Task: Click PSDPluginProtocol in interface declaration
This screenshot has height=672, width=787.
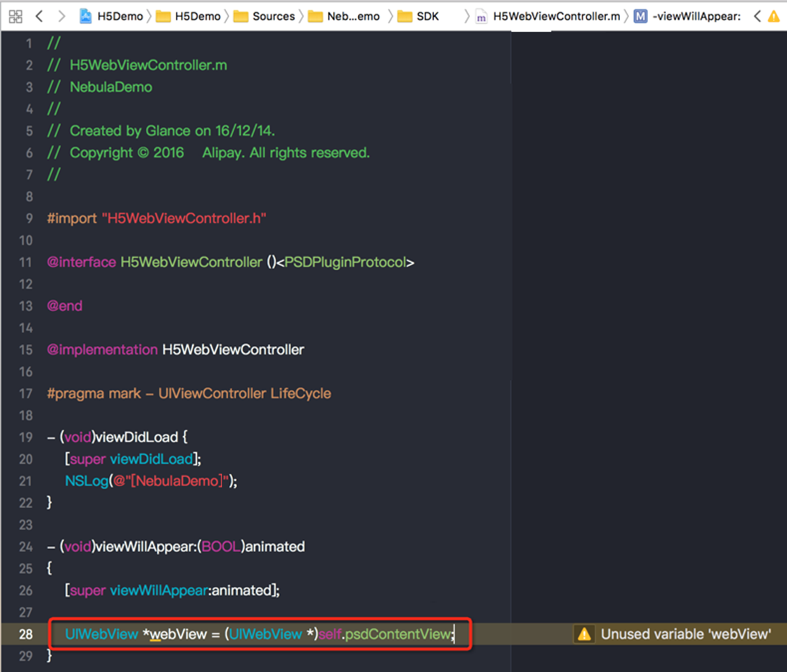Action: pos(345,262)
